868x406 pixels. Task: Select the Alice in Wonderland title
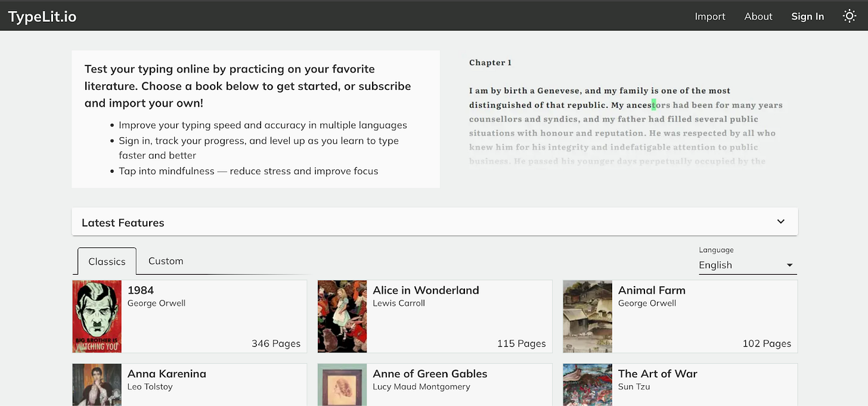[x=426, y=290]
